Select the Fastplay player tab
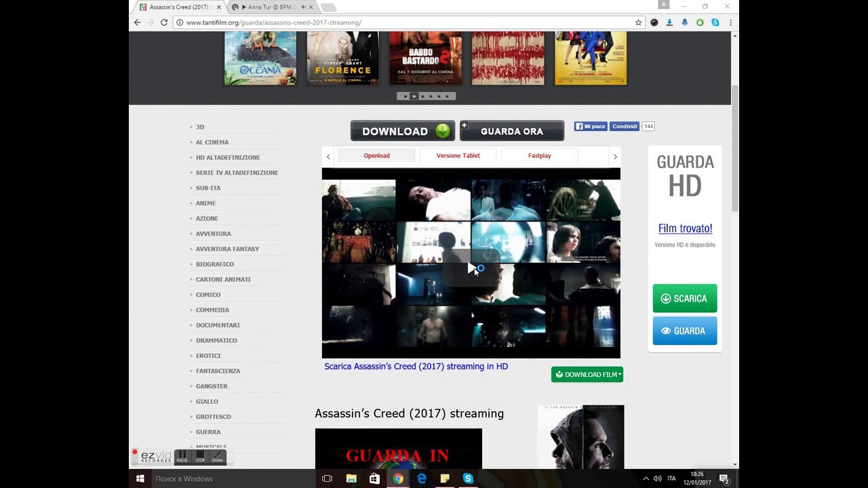868x488 pixels. tap(539, 156)
